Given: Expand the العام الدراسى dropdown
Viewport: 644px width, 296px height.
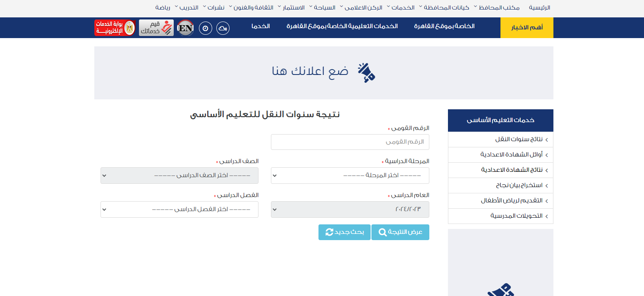Looking at the screenshot, I should click(x=350, y=209).
